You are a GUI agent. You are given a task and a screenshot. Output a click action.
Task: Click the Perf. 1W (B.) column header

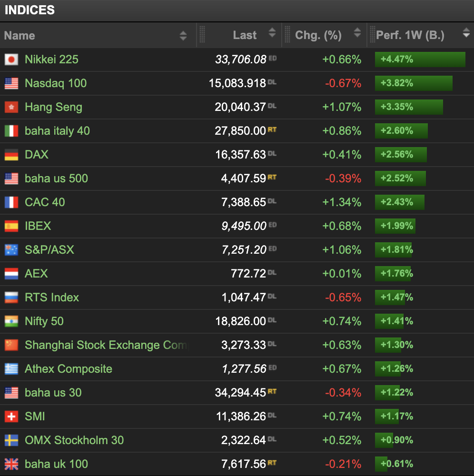point(410,35)
